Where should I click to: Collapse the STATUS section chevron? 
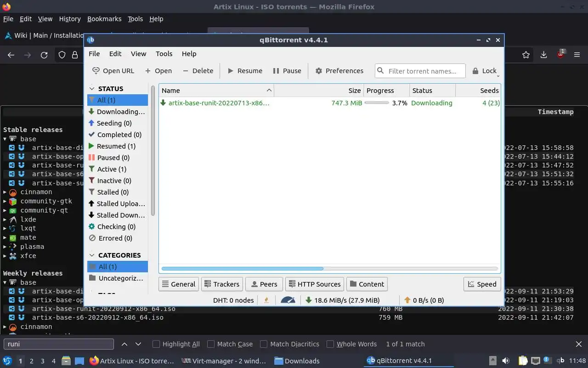(x=92, y=89)
